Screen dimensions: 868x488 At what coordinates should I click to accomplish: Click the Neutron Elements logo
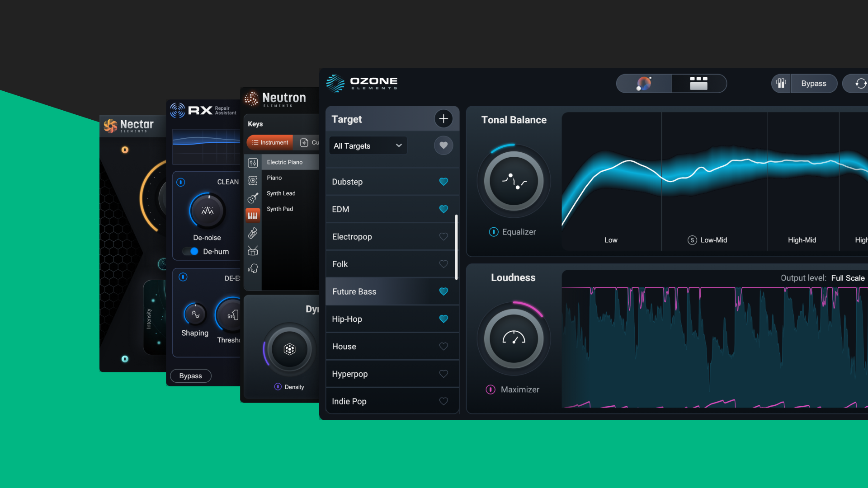tap(275, 99)
